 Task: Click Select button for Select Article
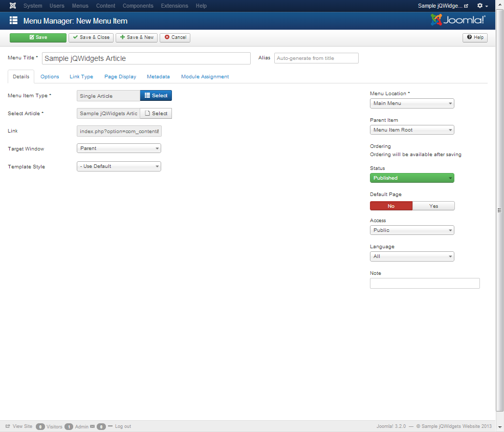point(156,114)
